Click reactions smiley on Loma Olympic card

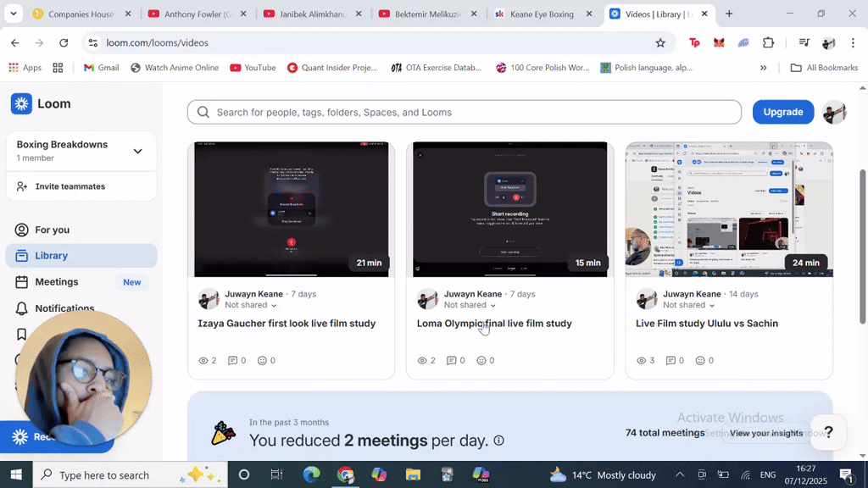(x=481, y=360)
